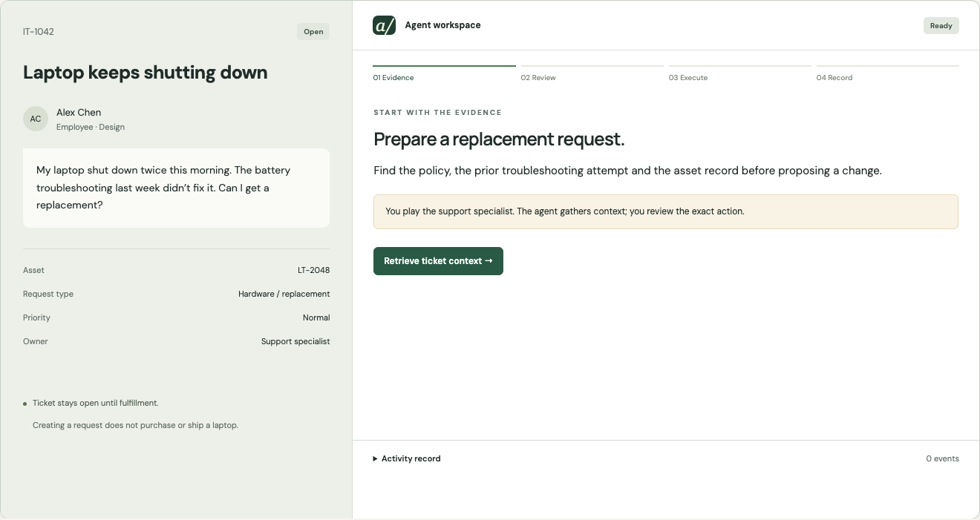Screen dimensions: 980x520
Task: Click the Start with the evidence label
Action: [x=437, y=113]
